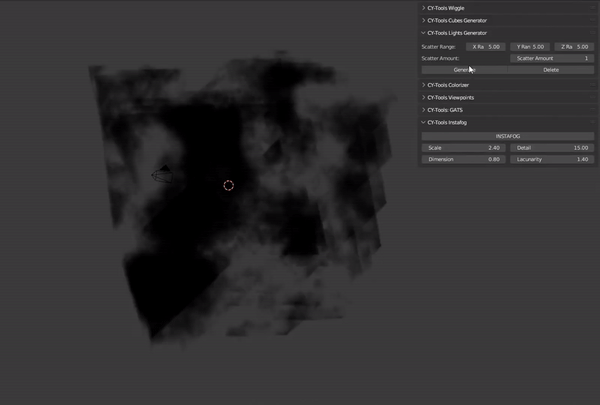Select the Lacunarity value field
The height and width of the screenshot is (405, 600).
pyautogui.click(x=552, y=159)
